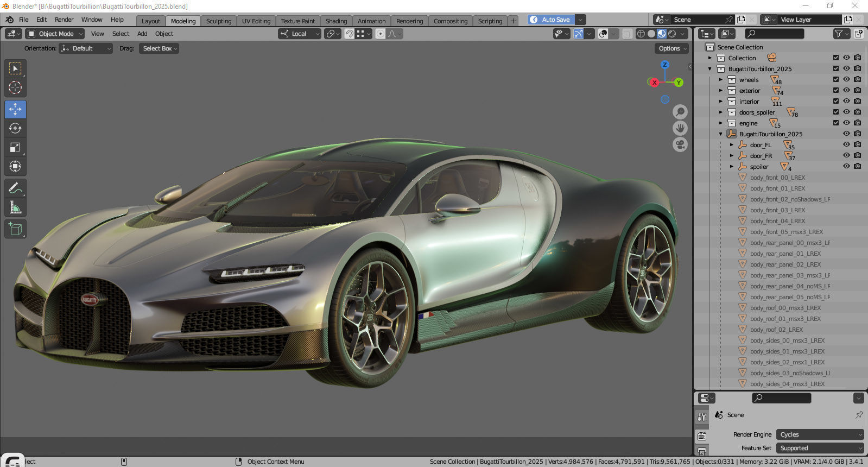Open the Blender logo application menu
The height and width of the screenshot is (467, 868).
click(9, 20)
